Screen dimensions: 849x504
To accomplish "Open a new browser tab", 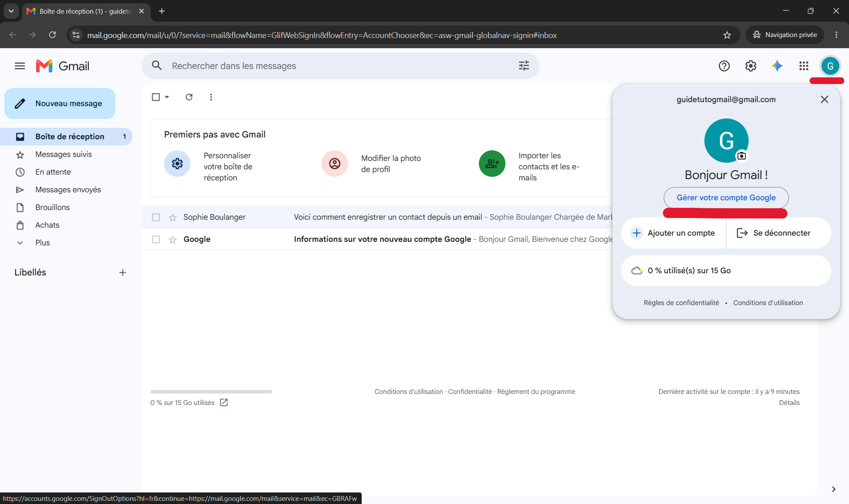I will pos(162,11).
